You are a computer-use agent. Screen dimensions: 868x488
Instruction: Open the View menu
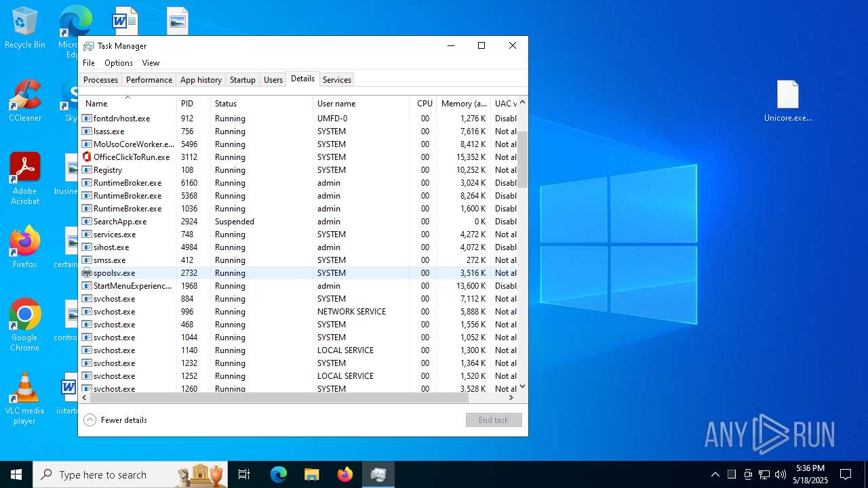point(151,63)
